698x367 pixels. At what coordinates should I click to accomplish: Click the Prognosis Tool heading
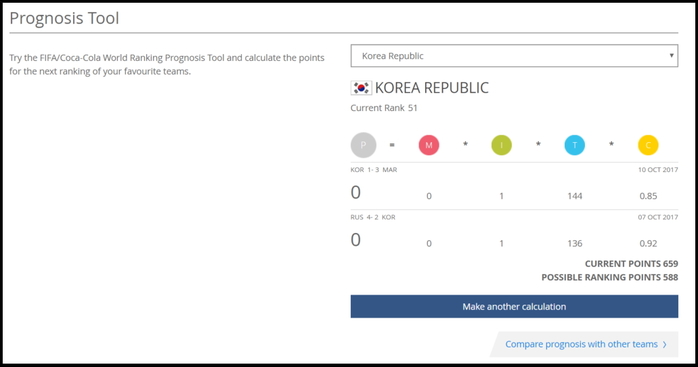click(64, 18)
